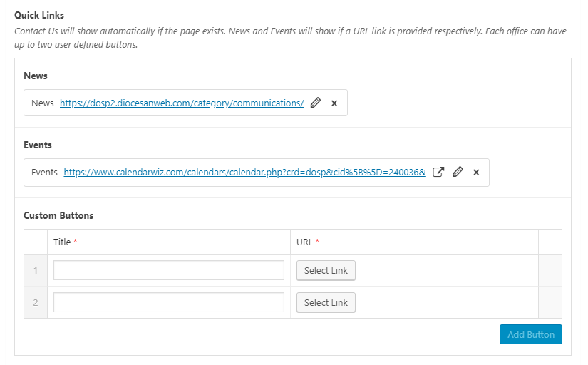Edit the News link with pencil icon
The width and height of the screenshot is (588, 365).
[316, 103]
